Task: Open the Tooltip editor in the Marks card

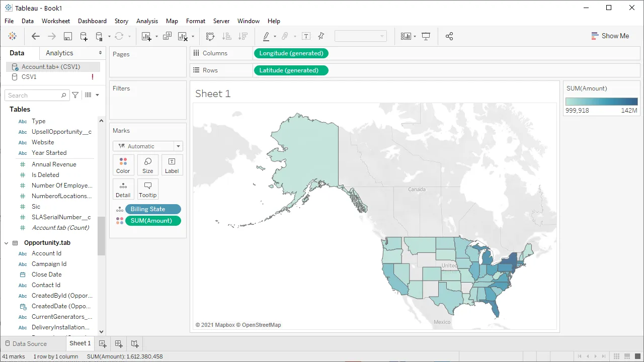Action: pyautogui.click(x=147, y=189)
